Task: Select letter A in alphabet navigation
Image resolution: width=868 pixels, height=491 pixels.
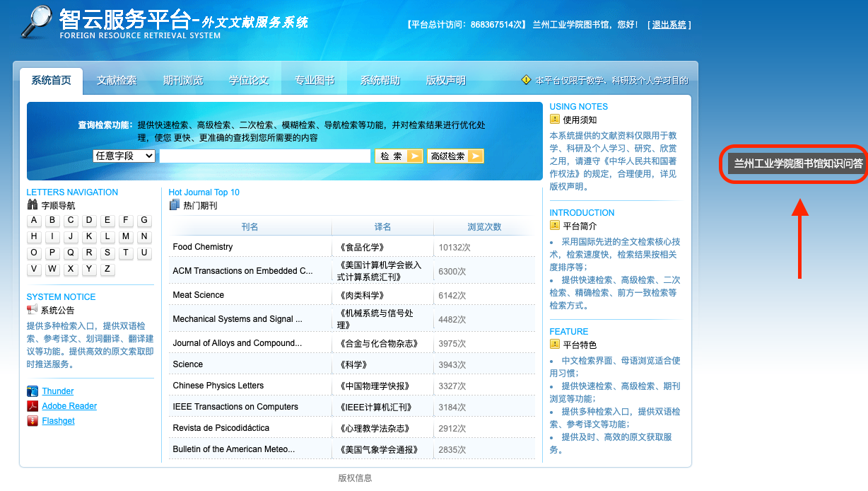Action: (34, 220)
